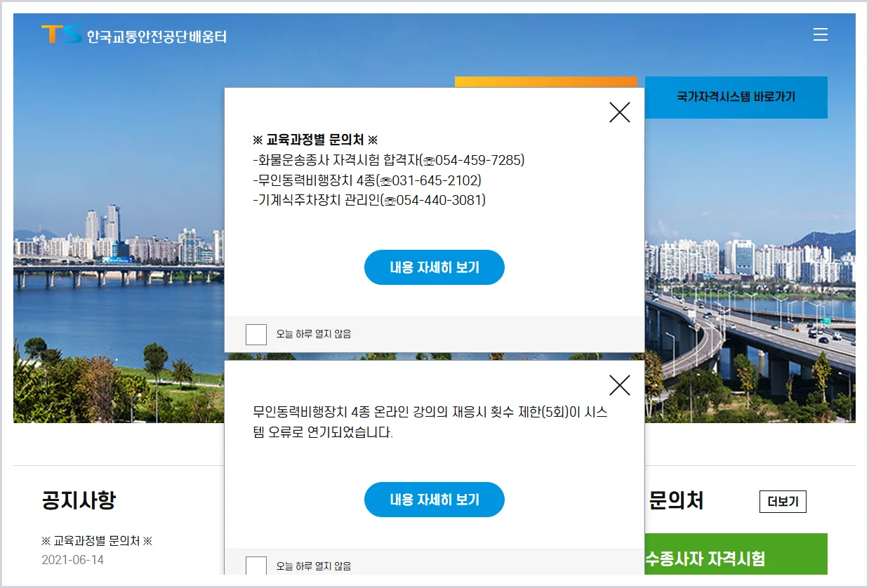Click the 2021-06-14 notice date

point(73,560)
